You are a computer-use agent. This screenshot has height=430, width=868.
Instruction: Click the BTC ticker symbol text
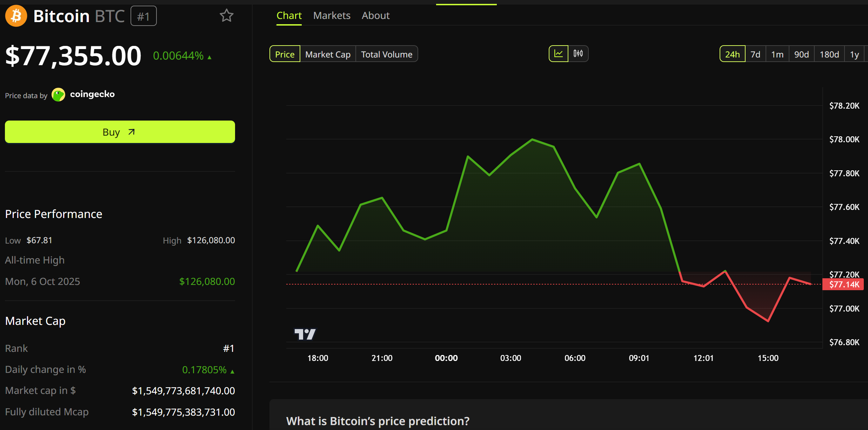[110, 16]
